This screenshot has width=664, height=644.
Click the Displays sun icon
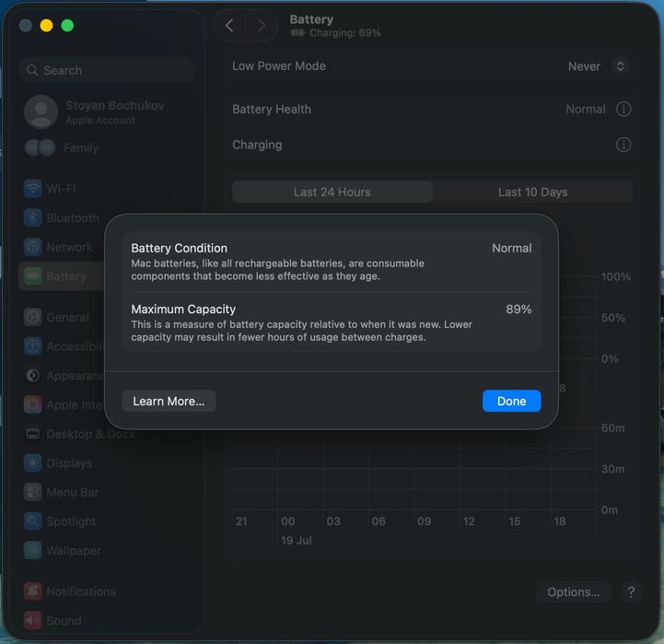point(32,463)
